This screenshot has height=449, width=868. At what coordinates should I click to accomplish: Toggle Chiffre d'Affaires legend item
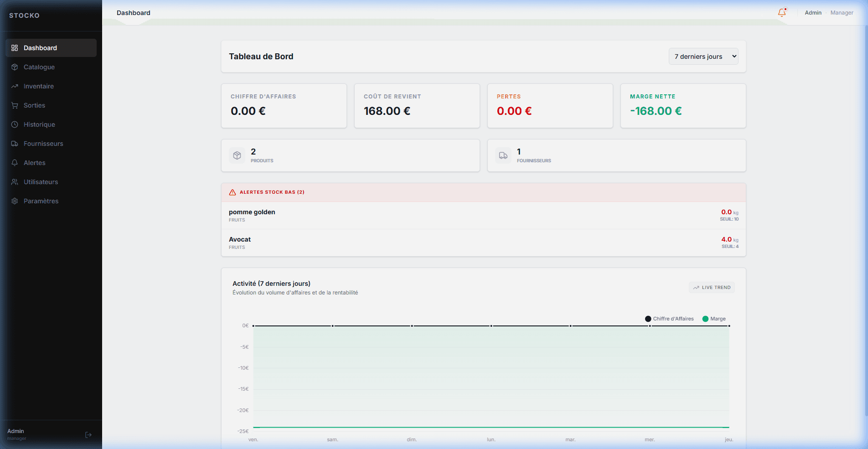point(669,319)
